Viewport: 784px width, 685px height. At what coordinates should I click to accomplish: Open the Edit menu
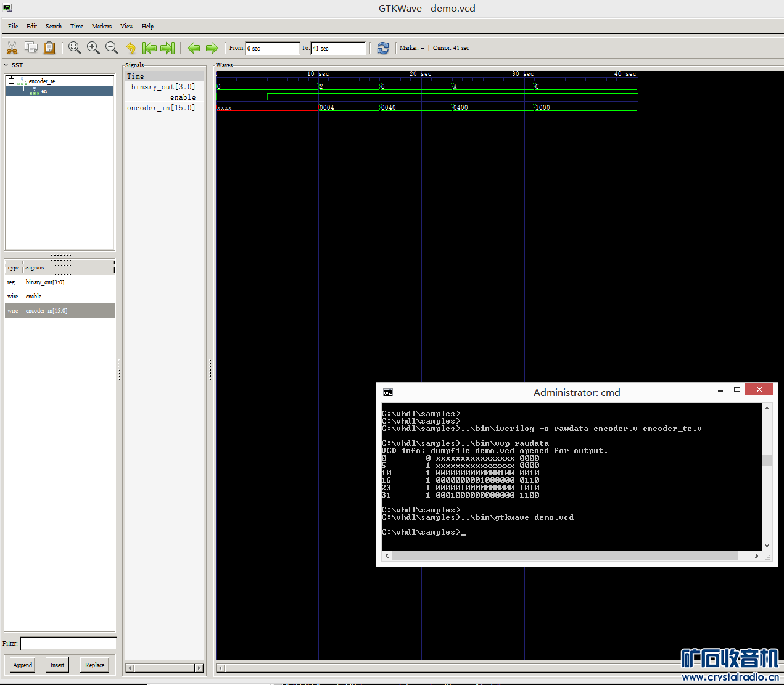pyautogui.click(x=32, y=26)
